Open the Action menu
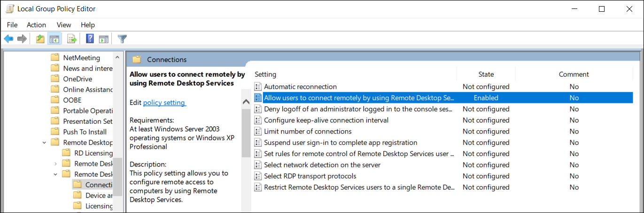The width and height of the screenshot is (644, 213). coord(36,25)
